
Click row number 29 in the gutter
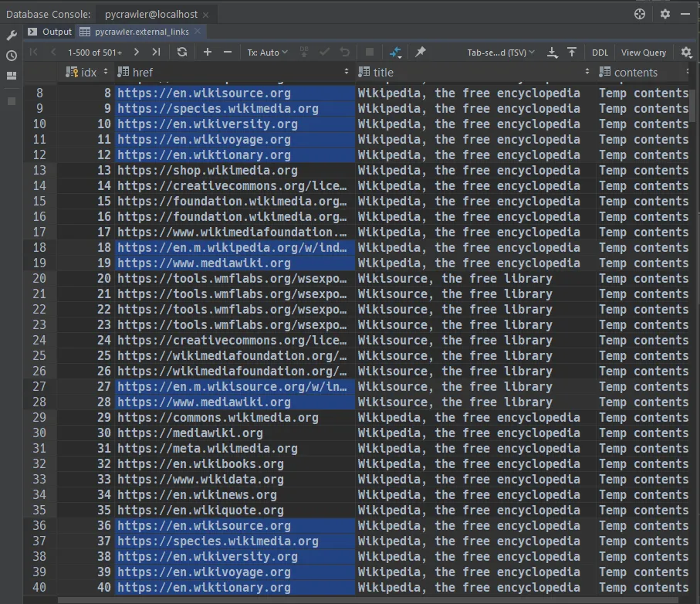[x=39, y=417]
